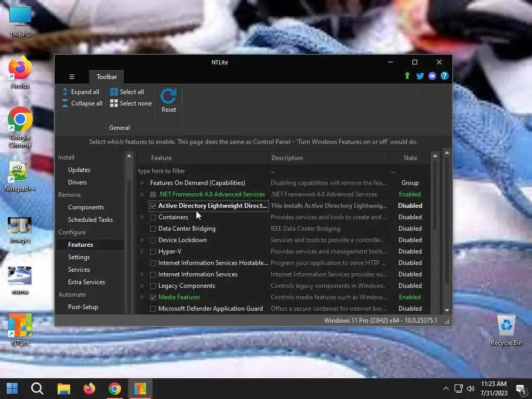
Task: Enable the Hyper-V checkbox
Action: (x=153, y=251)
